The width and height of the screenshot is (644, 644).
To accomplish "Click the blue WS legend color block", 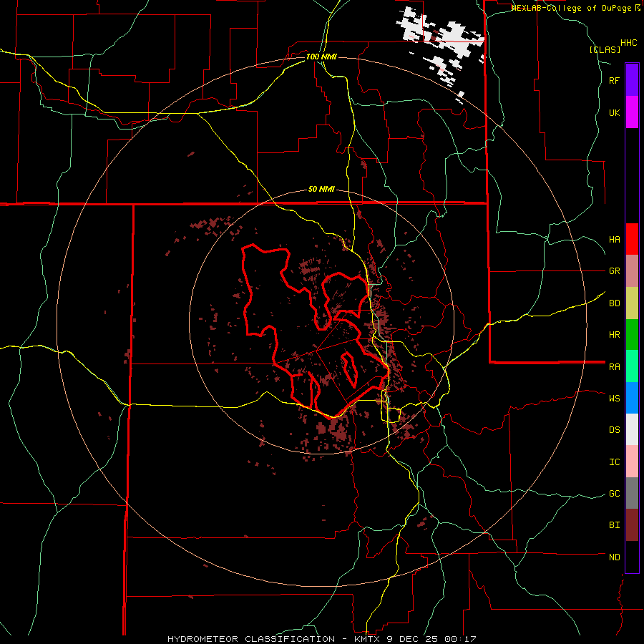I will [x=632, y=398].
